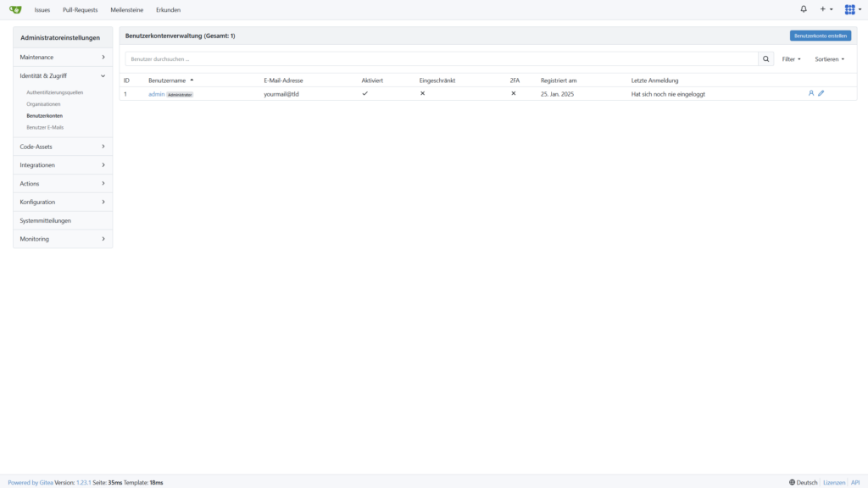Sort by Benutzername column header
Viewport: 868px width, 488px height.
(x=168, y=80)
